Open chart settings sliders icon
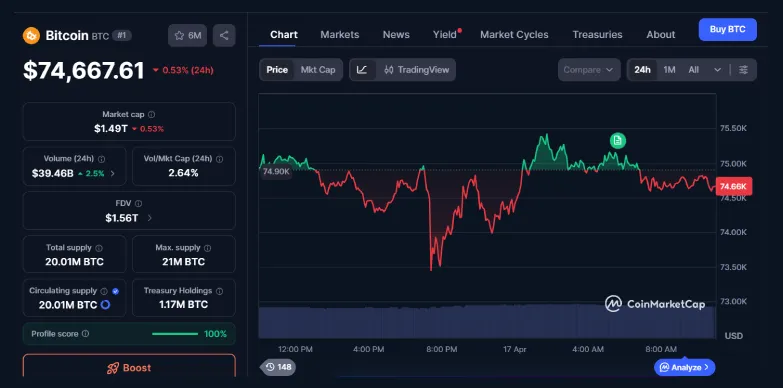This screenshot has height=388, width=783. [744, 70]
